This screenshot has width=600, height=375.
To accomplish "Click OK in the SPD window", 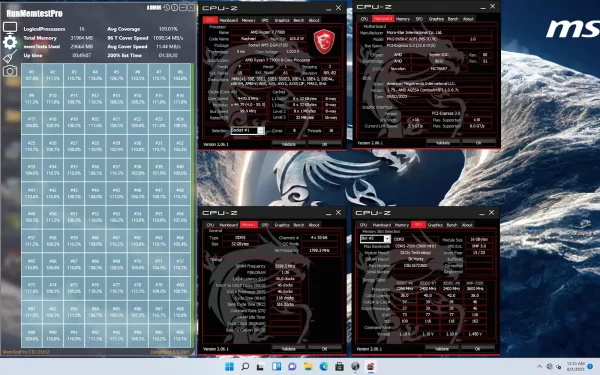I will point(477,349).
